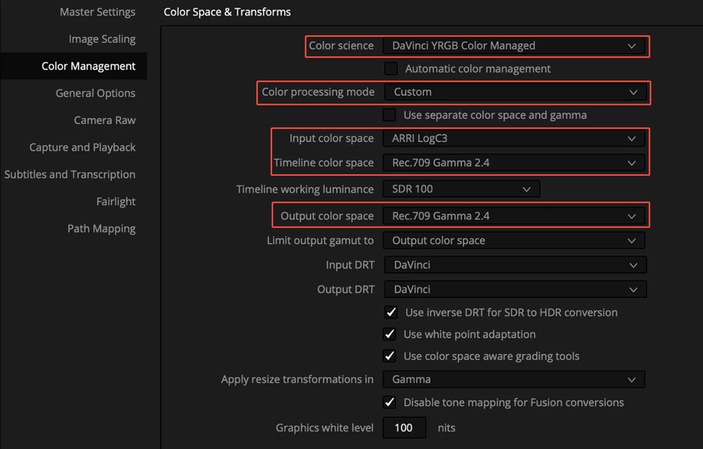The height and width of the screenshot is (449, 703).
Task: Open Color processing mode dropdown
Action: [515, 92]
